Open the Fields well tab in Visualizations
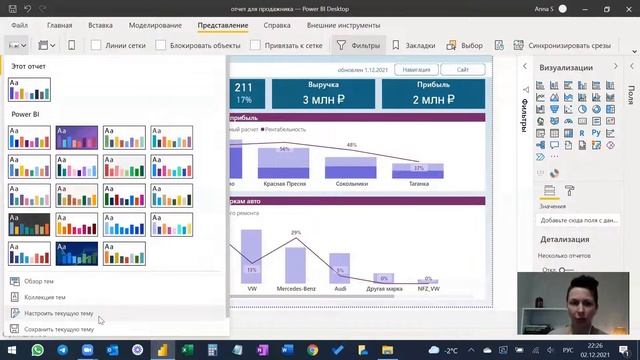 (549, 191)
